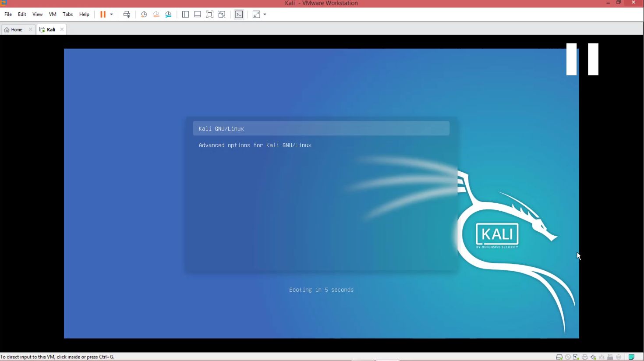Open the VM menu
644x361 pixels.
[53, 14]
